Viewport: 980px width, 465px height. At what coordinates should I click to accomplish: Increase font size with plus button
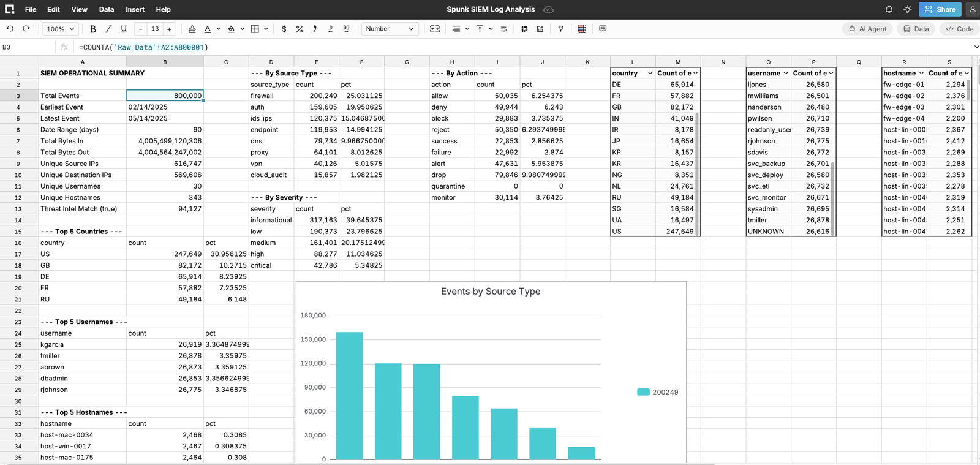click(170, 29)
